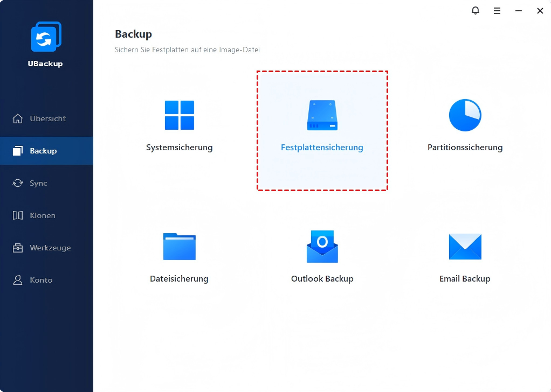Screen dimensions: 551x392
Task: Select Backup tab in sidebar
Action: pos(43,151)
